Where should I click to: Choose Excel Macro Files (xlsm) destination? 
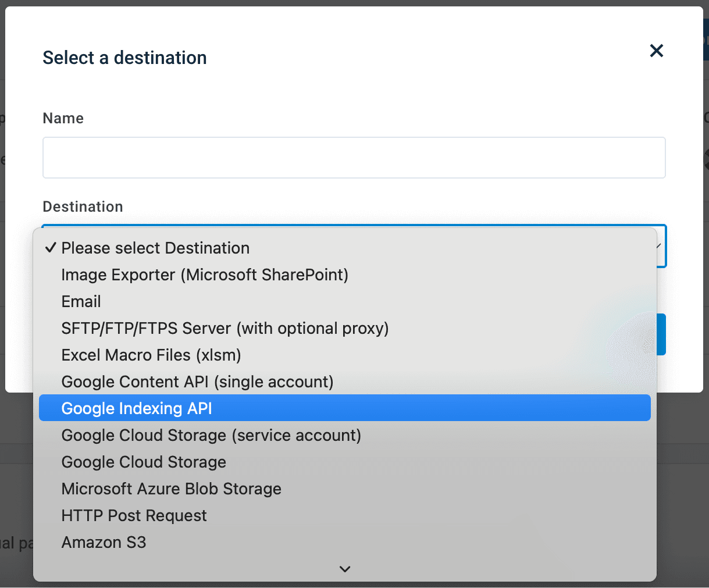pos(151,355)
